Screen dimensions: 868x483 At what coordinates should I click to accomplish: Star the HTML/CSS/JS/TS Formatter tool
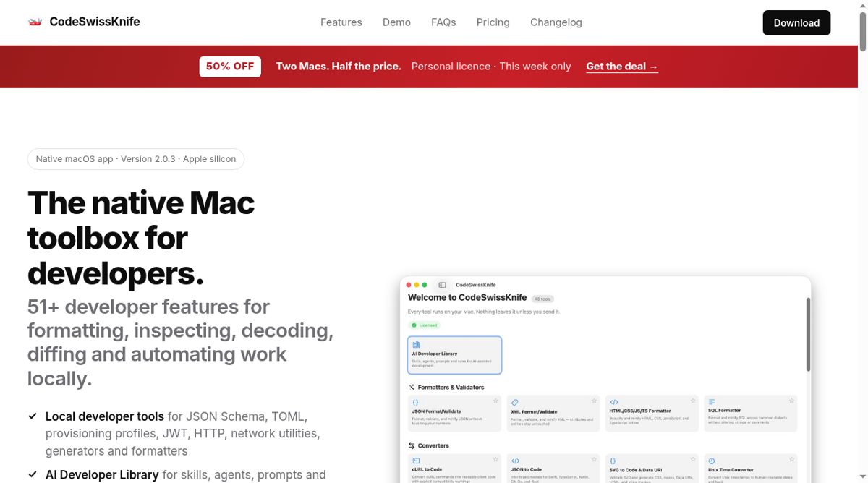[x=693, y=400]
